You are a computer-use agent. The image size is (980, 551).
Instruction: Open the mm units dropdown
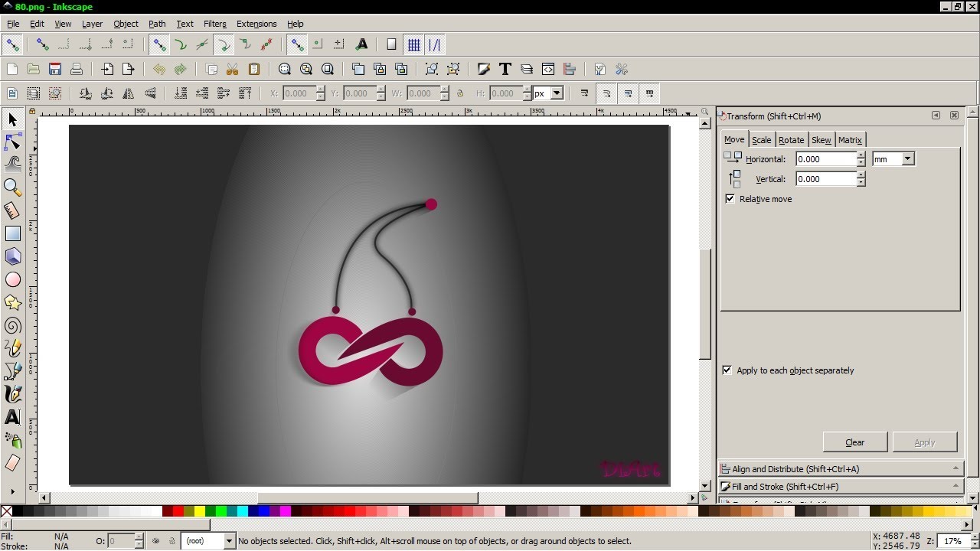pos(908,159)
